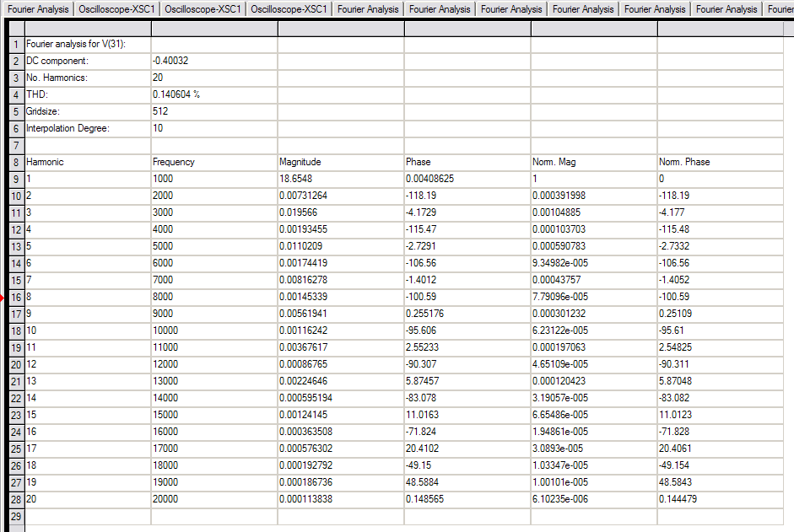794x532 pixels.
Task: Select magnitude cell 0.00193455
Action: [341, 229]
